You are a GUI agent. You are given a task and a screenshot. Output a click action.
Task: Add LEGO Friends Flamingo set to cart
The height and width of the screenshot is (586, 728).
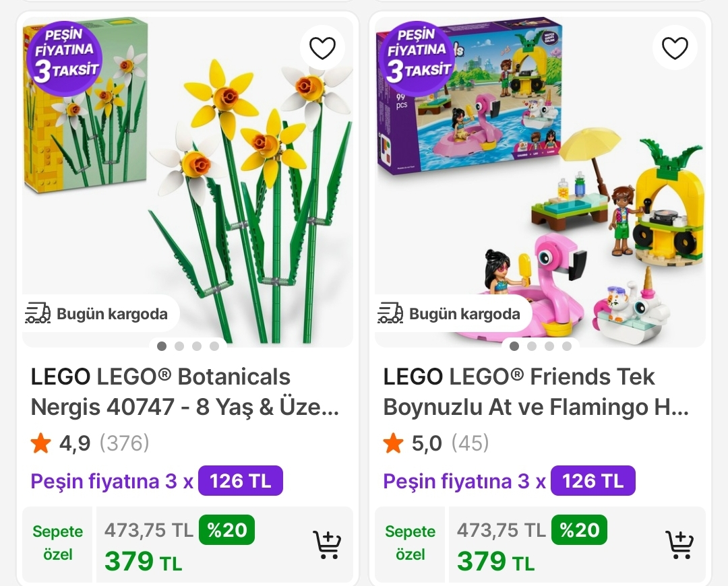[x=679, y=545]
